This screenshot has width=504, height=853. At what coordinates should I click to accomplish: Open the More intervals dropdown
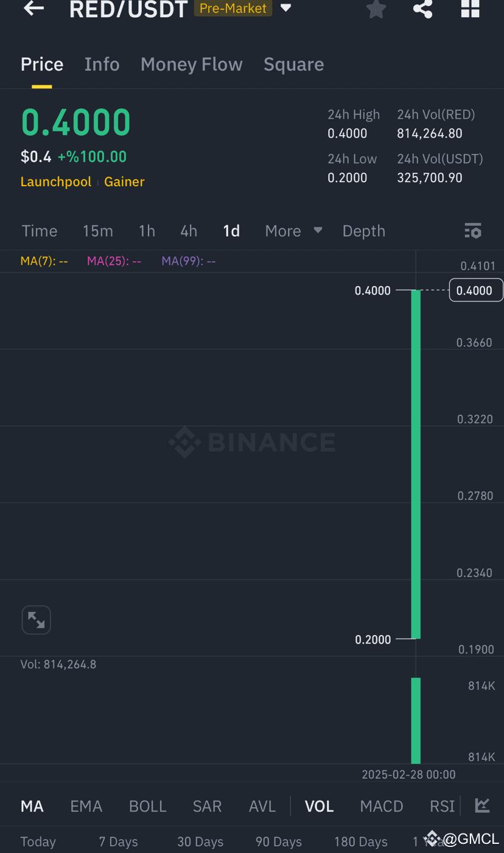(x=293, y=231)
